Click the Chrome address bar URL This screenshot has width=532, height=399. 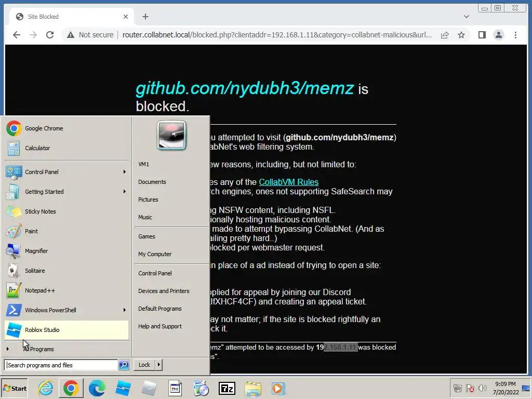point(277,35)
